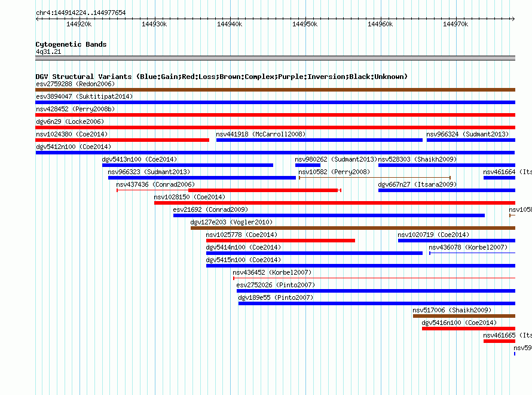Click nsv436078 (Korbel2007) label
The image size is (532, 395).
pyautogui.click(x=468, y=247)
